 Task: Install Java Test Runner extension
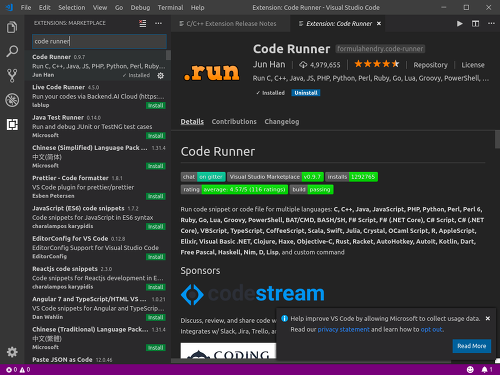156,136
